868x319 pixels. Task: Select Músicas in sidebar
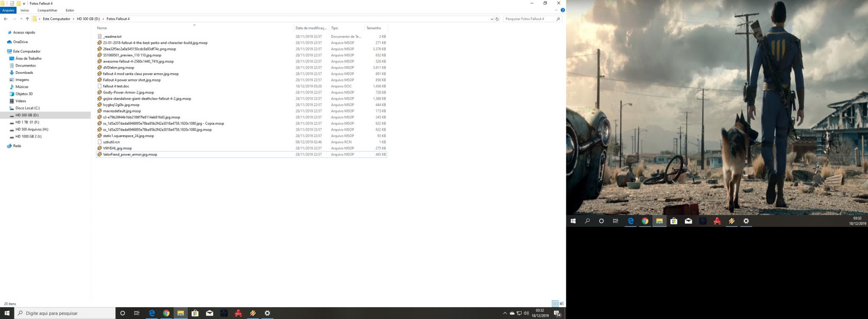[22, 87]
